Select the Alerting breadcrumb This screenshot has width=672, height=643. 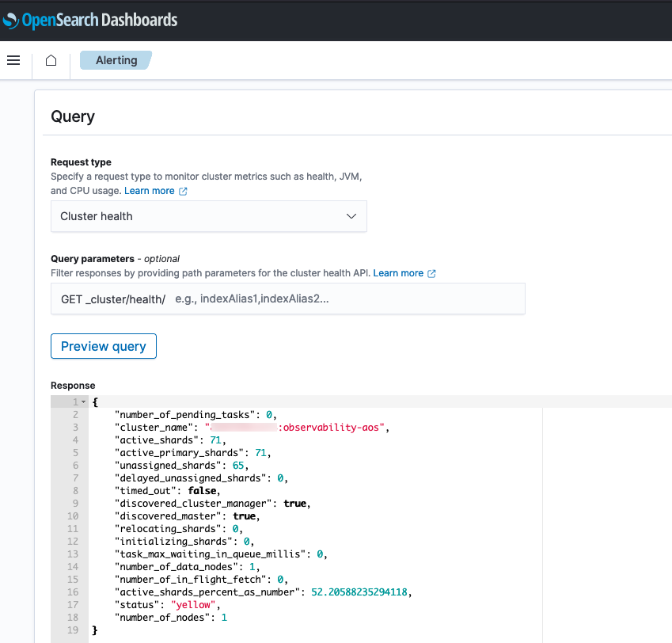[116, 60]
